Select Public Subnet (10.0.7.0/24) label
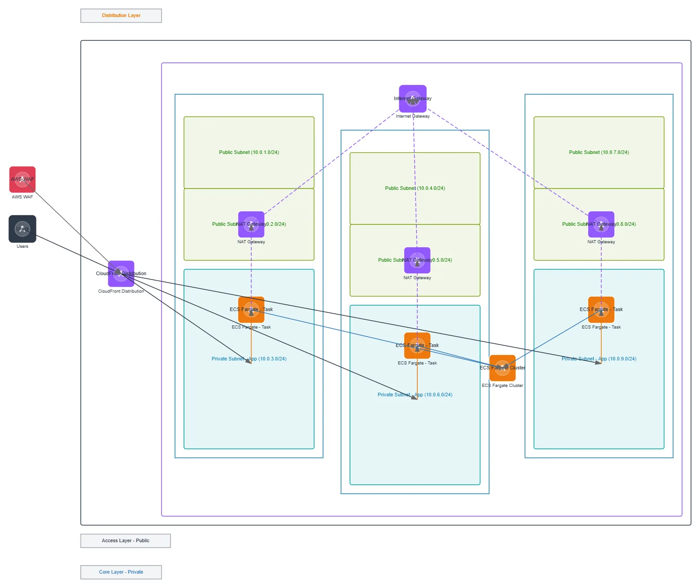700x588 pixels. [x=599, y=153]
